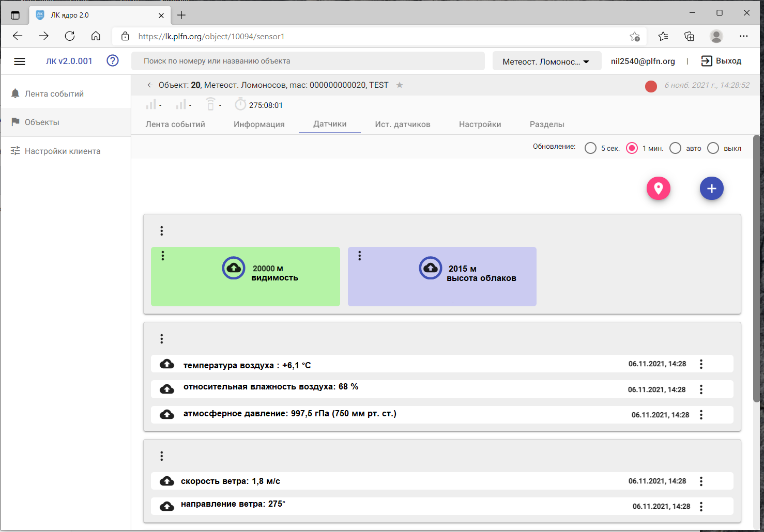764x532 pixels.
Task: Switch to Настройки tab
Action: pyautogui.click(x=480, y=124)
